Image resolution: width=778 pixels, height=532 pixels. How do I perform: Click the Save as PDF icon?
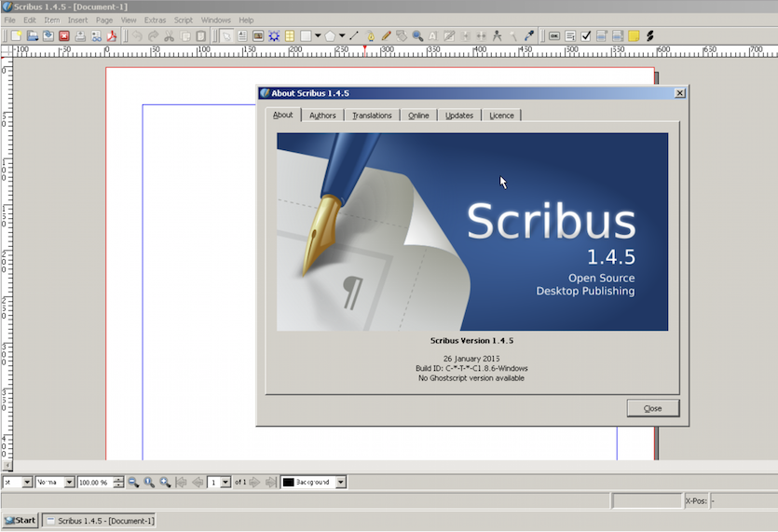pos(112,35)
